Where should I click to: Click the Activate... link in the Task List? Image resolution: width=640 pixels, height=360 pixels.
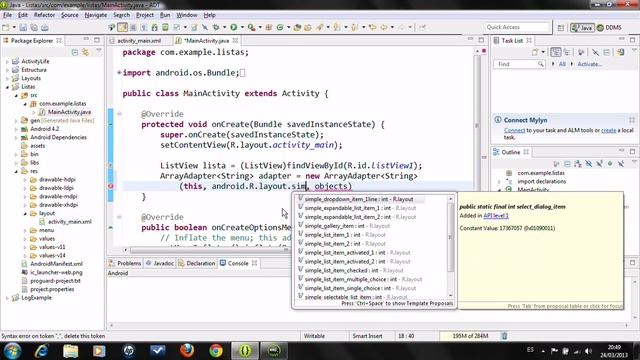[589, 64]
